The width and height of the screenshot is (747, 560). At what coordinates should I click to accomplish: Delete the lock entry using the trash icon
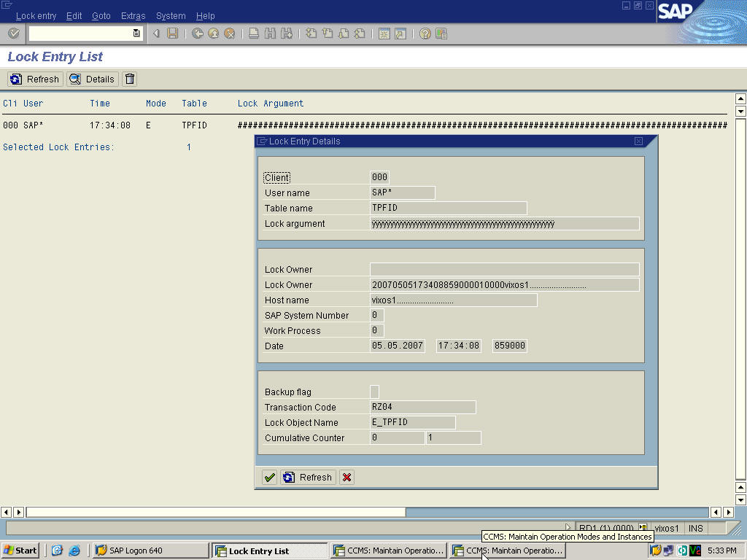click(x=129, y=79)
